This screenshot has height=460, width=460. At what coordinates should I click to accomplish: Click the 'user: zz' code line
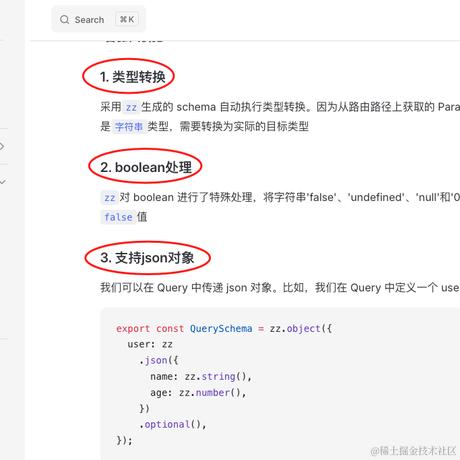pos(150,344)
